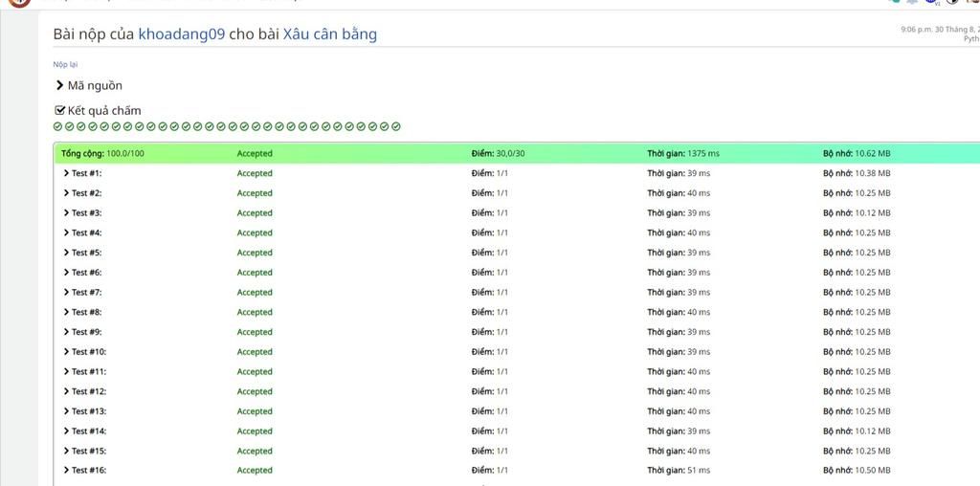The image size is (980, 486).
Task: Expand the Test #10 row chevron
Action: pos(66,352)
